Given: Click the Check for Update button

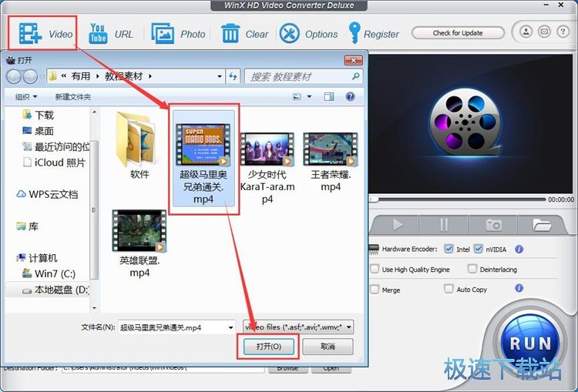Looking at the screenshot, I should pyautogui.click(x=458, y=33).
